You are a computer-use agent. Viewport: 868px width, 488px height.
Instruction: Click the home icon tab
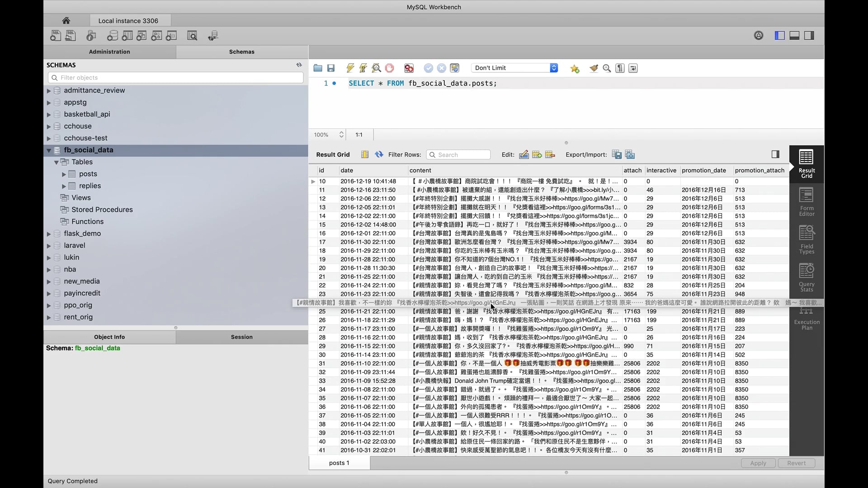[66, 20]
